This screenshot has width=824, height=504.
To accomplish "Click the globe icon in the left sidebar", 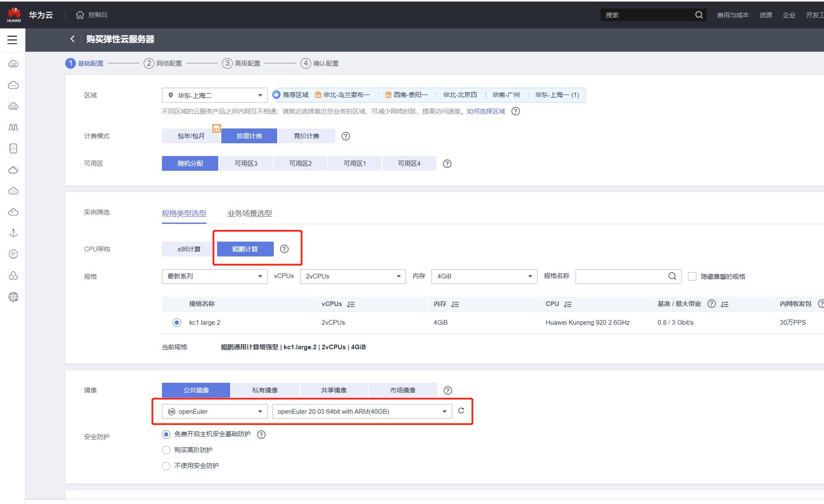I will tap(13, 297).
